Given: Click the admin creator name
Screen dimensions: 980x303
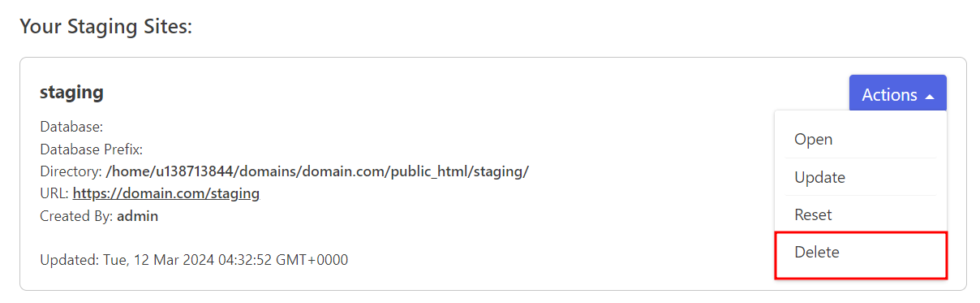Looking at the screenshot, I should point(138,216).
